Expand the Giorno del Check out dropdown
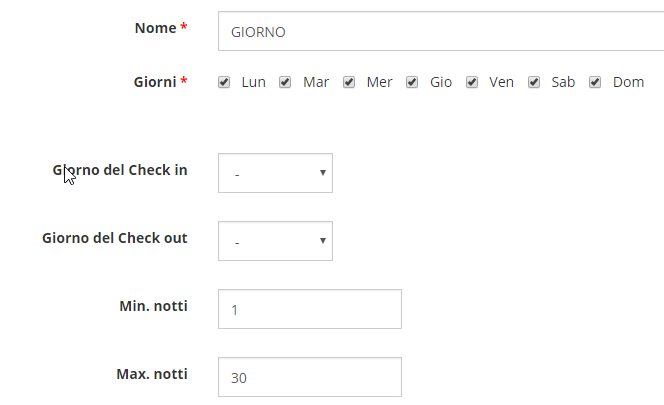 (275, 241)
